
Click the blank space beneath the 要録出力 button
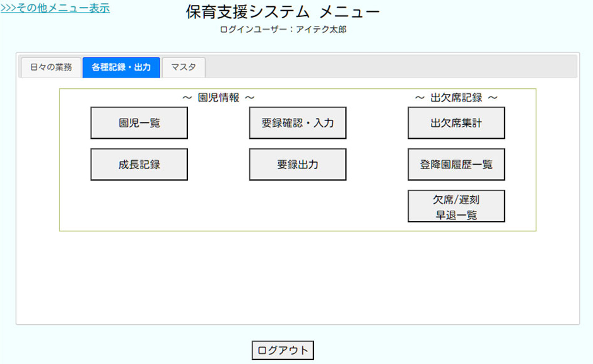pos(297,205)
